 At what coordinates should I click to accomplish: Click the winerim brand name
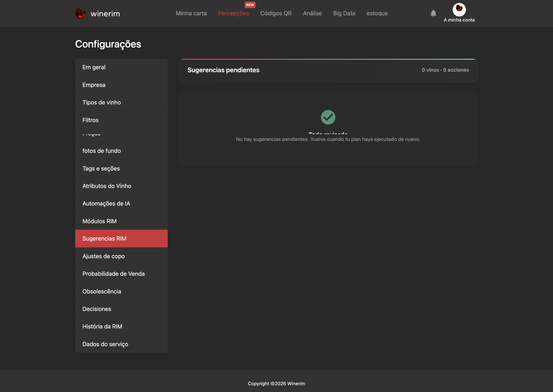click(x=105, y=14)
